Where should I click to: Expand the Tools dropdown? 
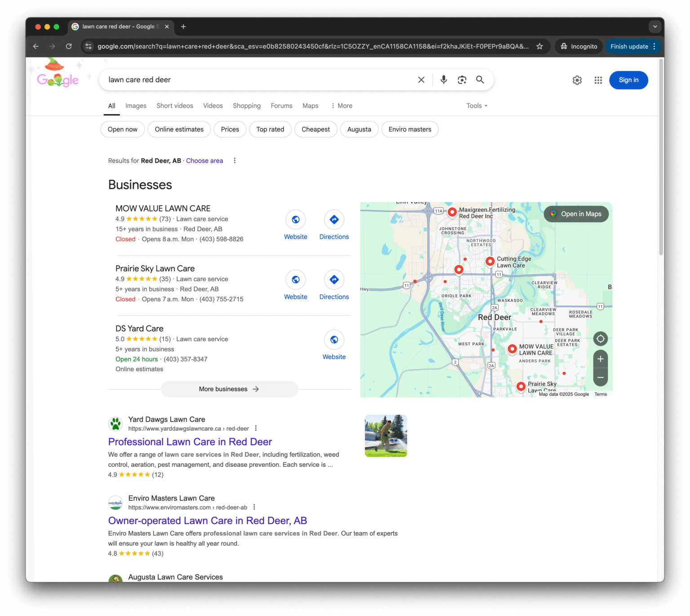(476, 106)
